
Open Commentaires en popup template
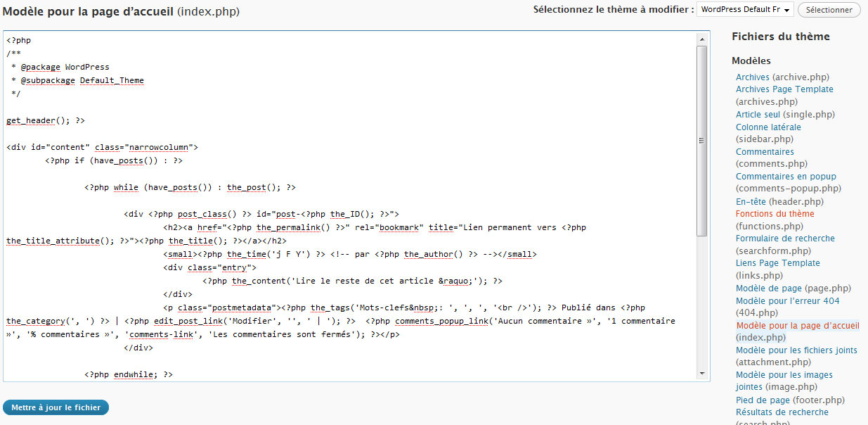point(786,177)
